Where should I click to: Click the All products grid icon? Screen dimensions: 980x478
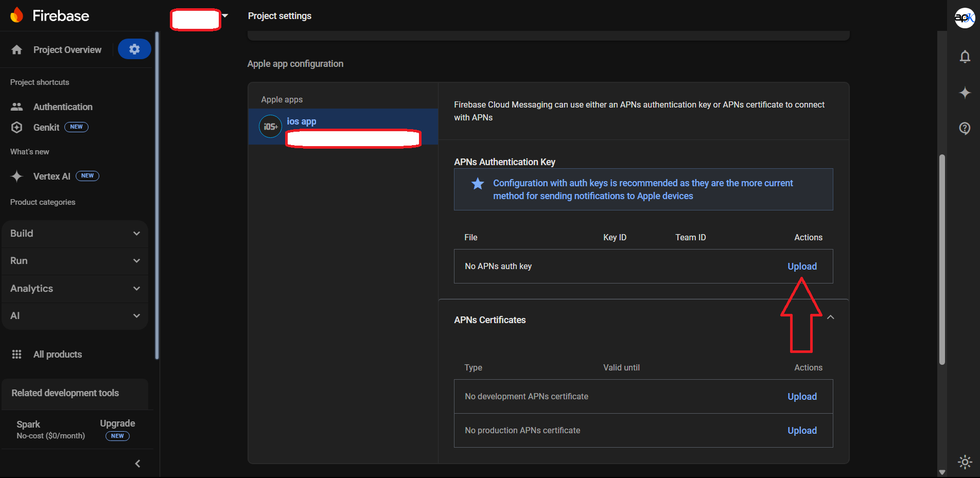17,355
